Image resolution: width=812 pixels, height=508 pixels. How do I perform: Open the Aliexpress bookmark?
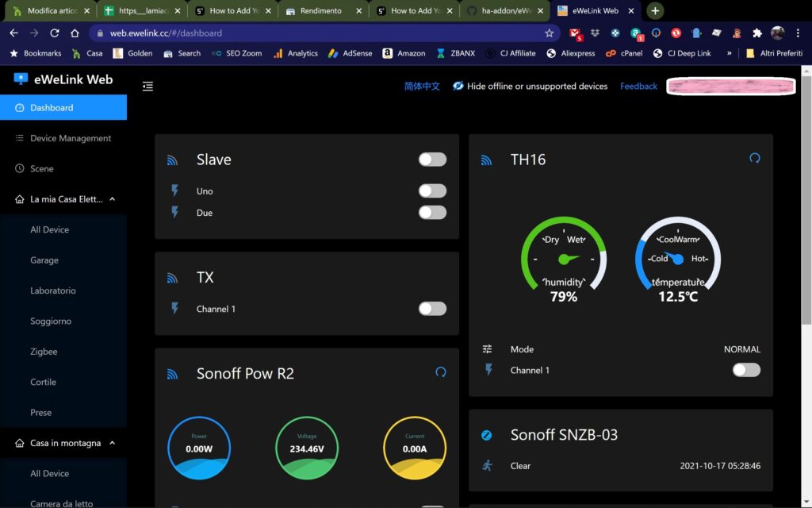click(571, 53)
